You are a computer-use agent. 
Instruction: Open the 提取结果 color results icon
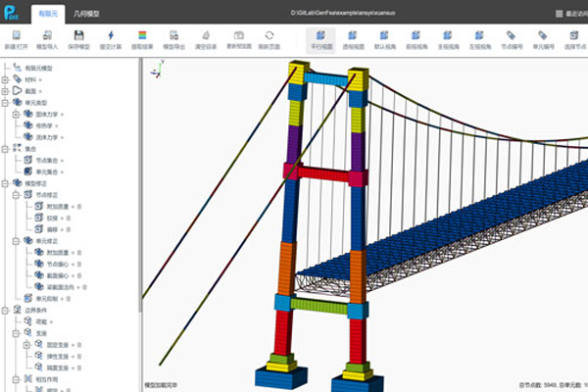coord(142,38)
